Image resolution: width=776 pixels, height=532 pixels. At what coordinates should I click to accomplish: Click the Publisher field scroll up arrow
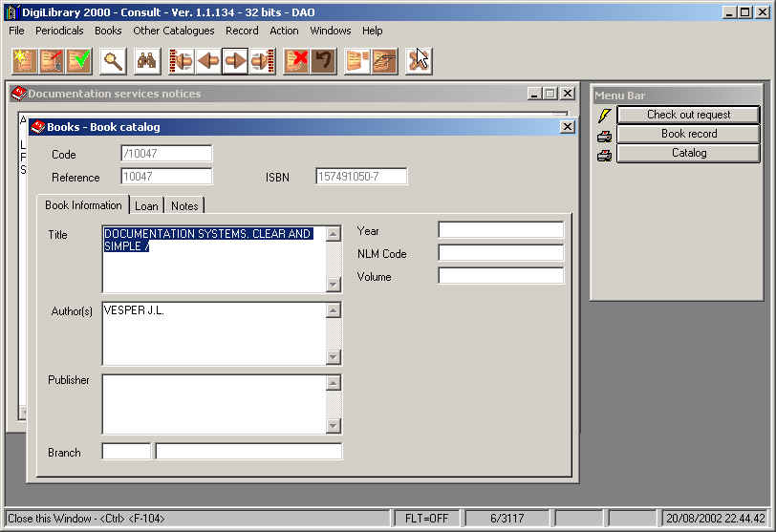coord(334,383)
